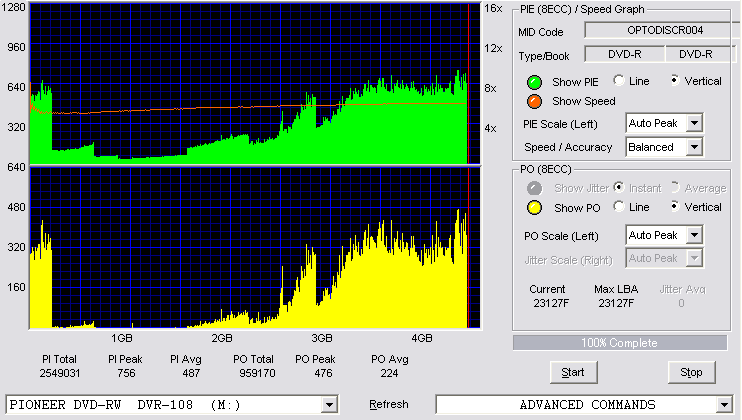The width and height of the screenshot is (742, 420).
Task: Toggle the green Show PIE indicator
Action: coord(534,82)
